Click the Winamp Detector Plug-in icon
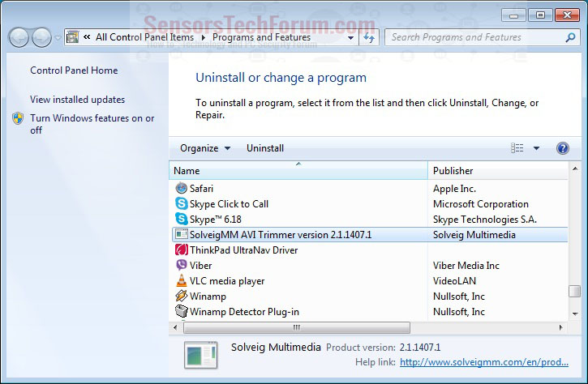The height and width of the screenshot is (384, 588). [x=182, y=311]
